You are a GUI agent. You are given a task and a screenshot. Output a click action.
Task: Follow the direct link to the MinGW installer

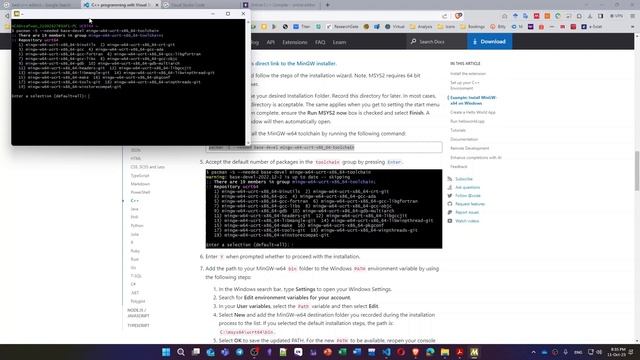coord(295,64)
